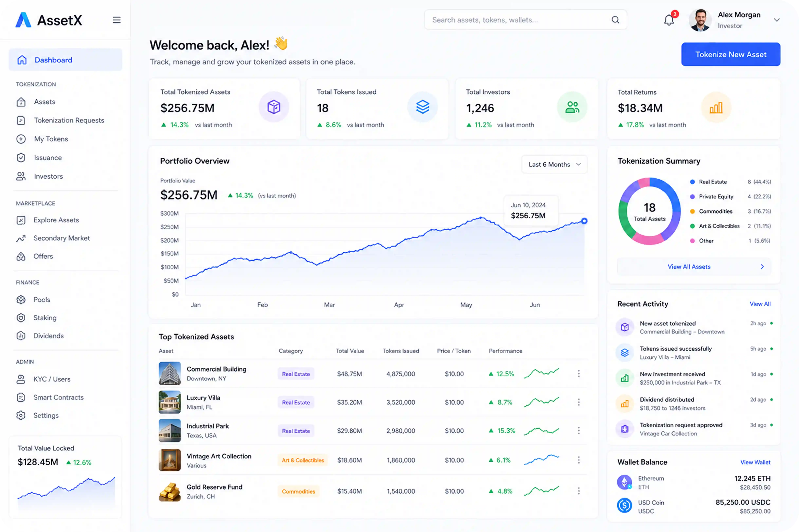Click the Settings gear icon
Screen dimensions: 799x532
pyautogui.click(x=21, y=415)
